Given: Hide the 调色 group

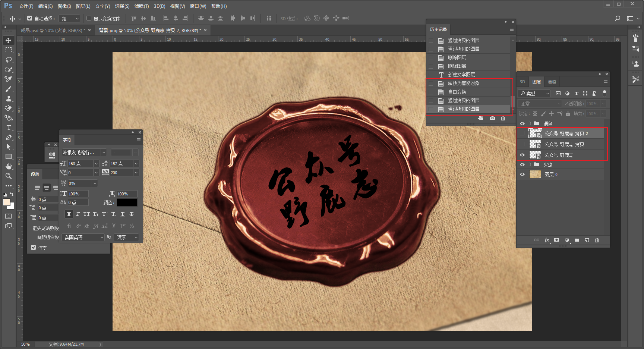Looking at the screenshot, I should [x=522, y=123].
